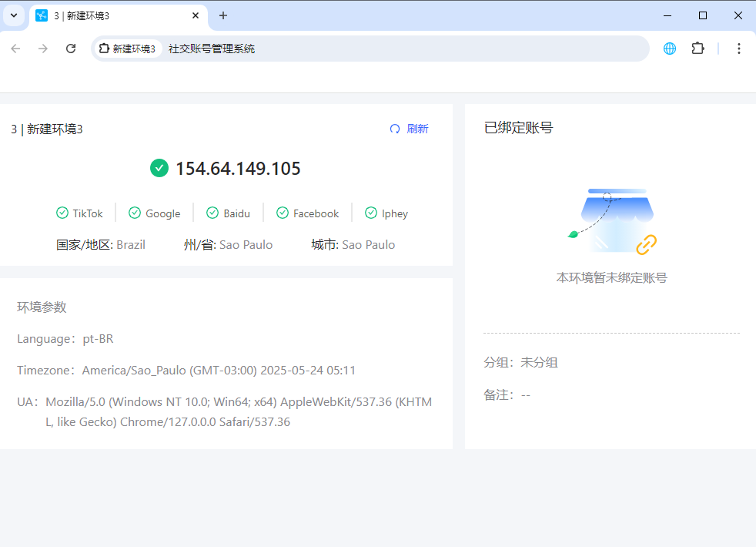This screenshot has width=756, height=547.
Task: Click the Iphey connectivity check icon
Action: [371, 213]
